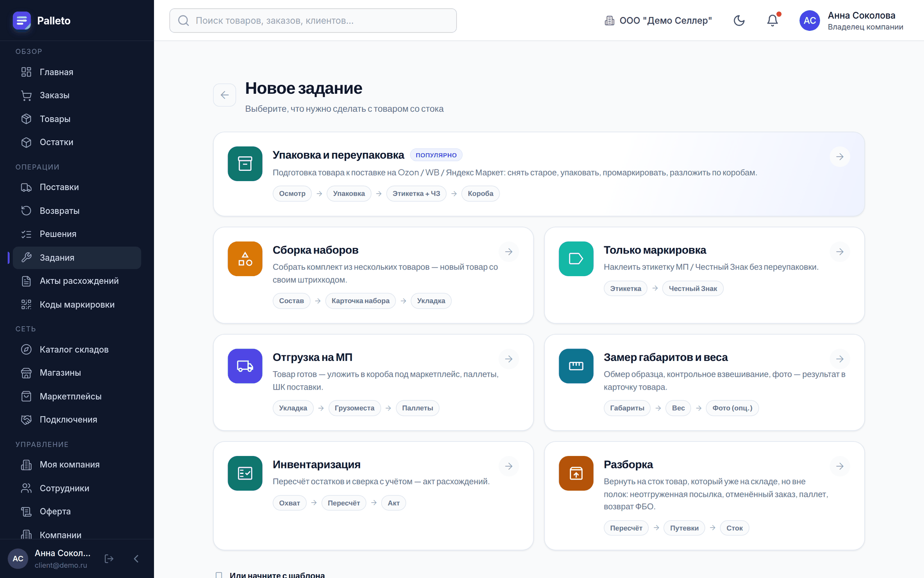Screen dimensions: 924x578
Task: Open the notifications bell
Action: click(x=773, y=21)
